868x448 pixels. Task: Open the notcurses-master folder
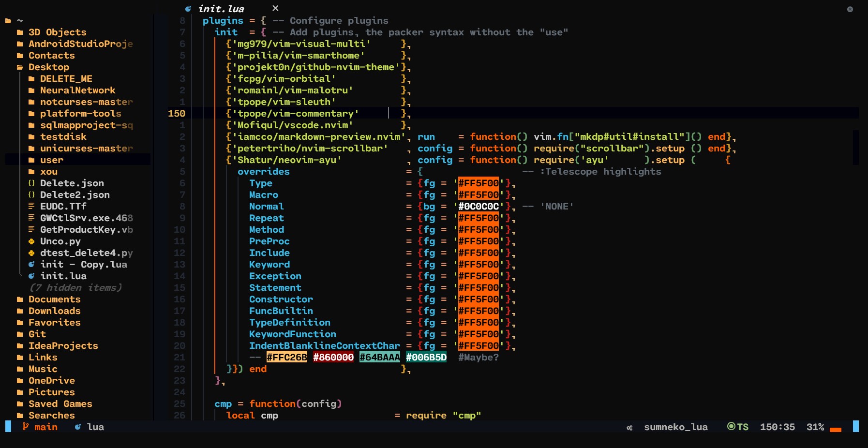86,102
